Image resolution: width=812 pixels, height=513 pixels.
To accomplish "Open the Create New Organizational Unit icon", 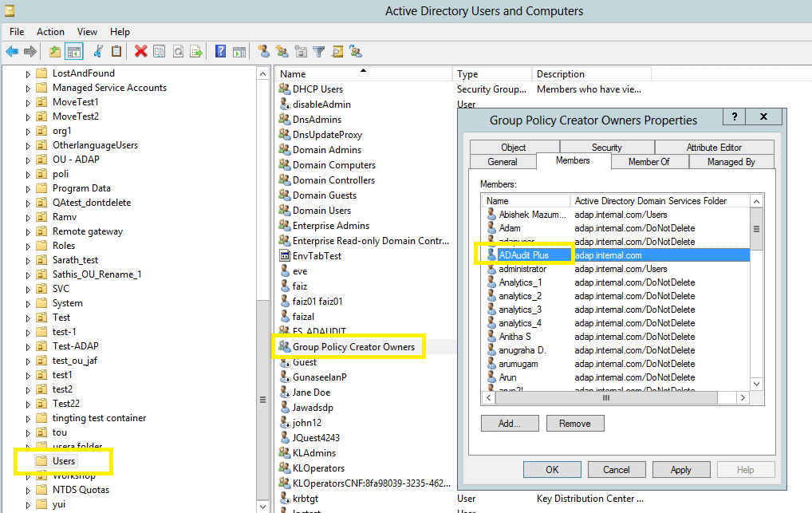I will pos(300,51).
